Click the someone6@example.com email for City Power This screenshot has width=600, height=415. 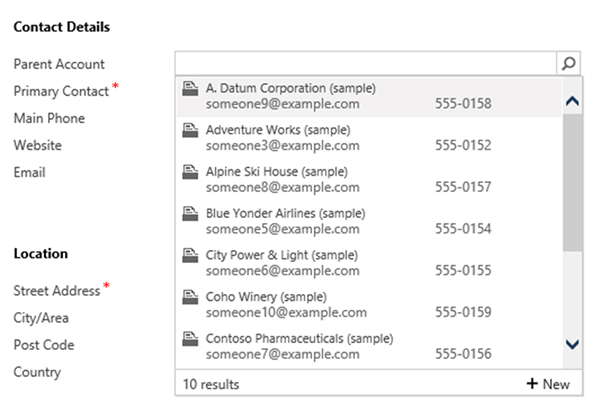point(268,270)
